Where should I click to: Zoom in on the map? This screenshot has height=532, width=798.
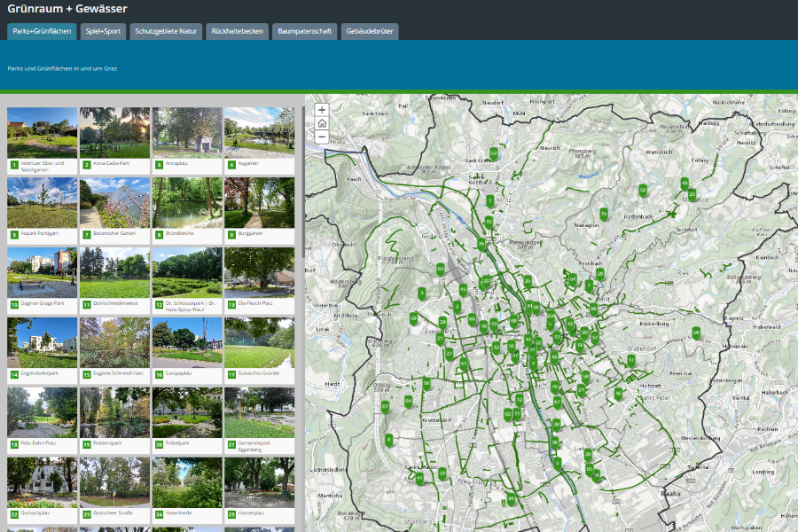(321, 111)
